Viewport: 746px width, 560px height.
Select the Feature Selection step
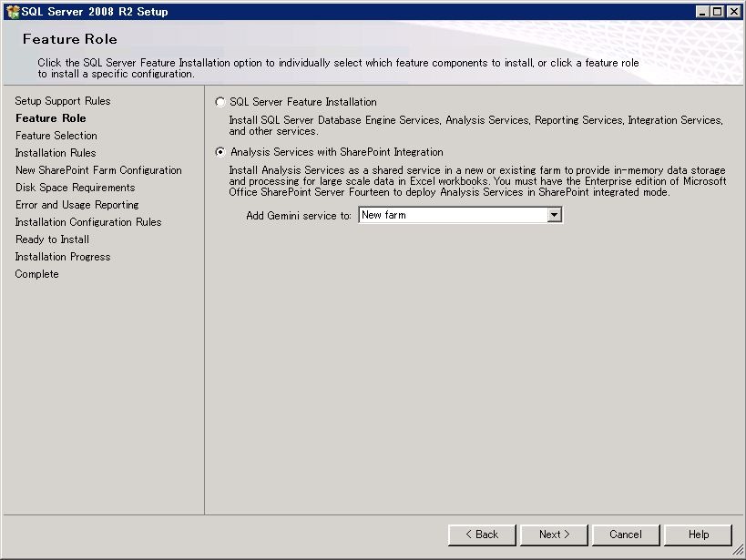pyautogui.click(x=56, y=136)
